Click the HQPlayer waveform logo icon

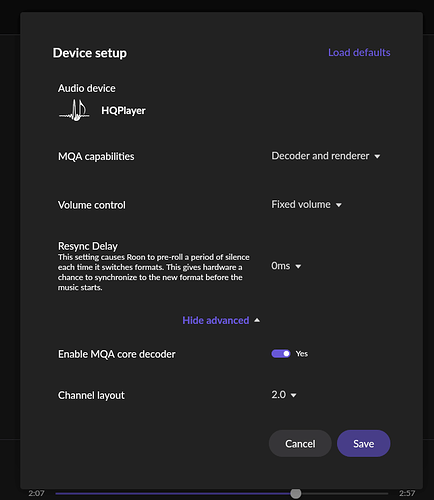tap(74, 110)
